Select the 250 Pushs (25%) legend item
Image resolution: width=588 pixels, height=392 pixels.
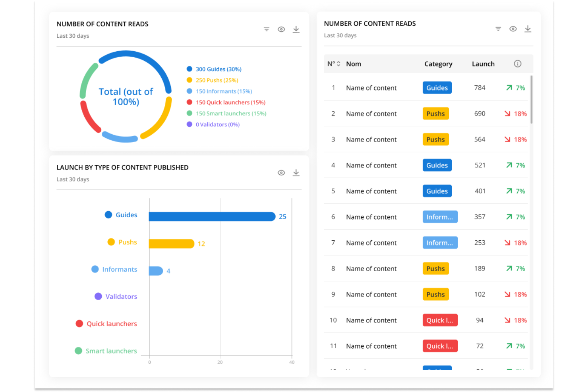click(217, 80)
